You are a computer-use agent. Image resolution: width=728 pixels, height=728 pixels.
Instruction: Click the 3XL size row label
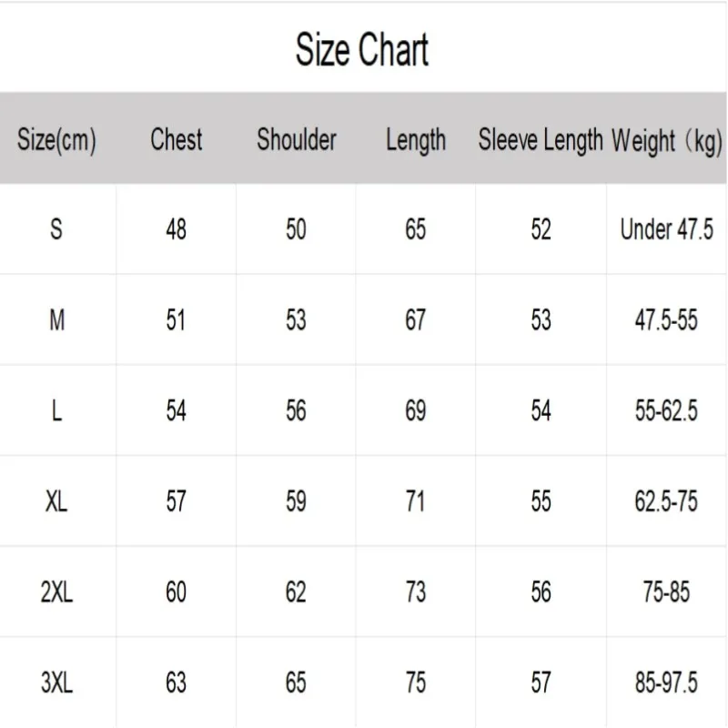point(56,682)
